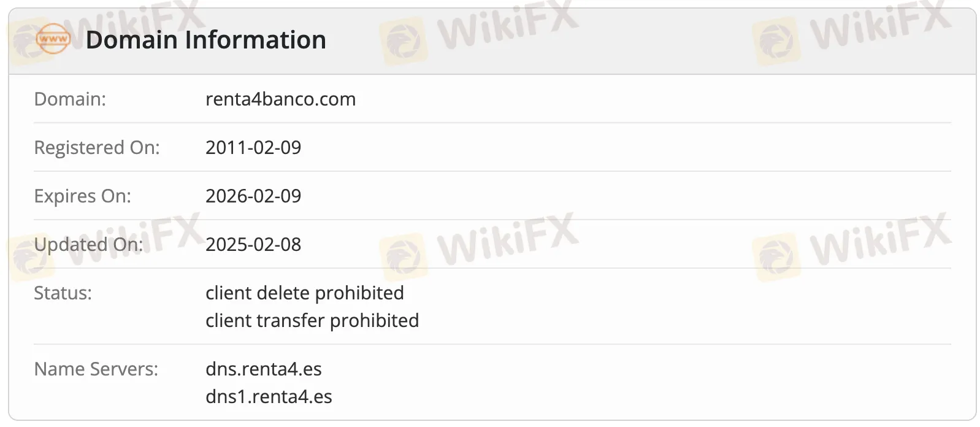
Task: Click client transfer prohibited status text
Action: [312, 320]
